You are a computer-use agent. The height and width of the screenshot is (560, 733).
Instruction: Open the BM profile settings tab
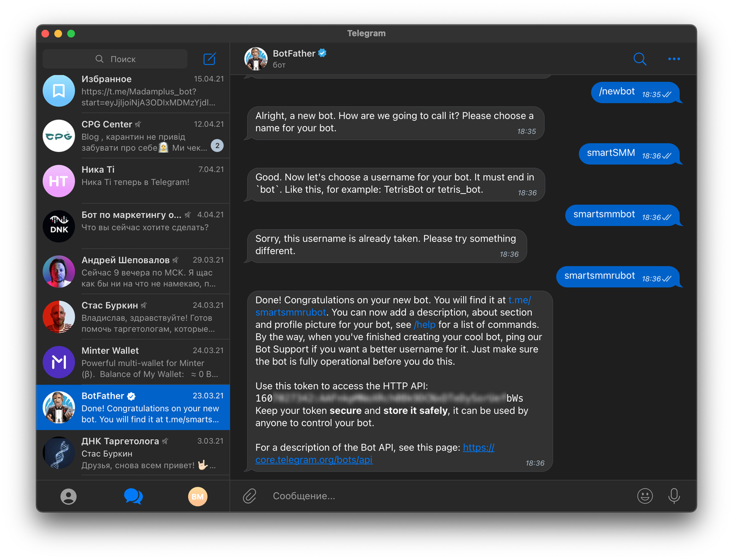pyautogui.click(x=197, y=496)
